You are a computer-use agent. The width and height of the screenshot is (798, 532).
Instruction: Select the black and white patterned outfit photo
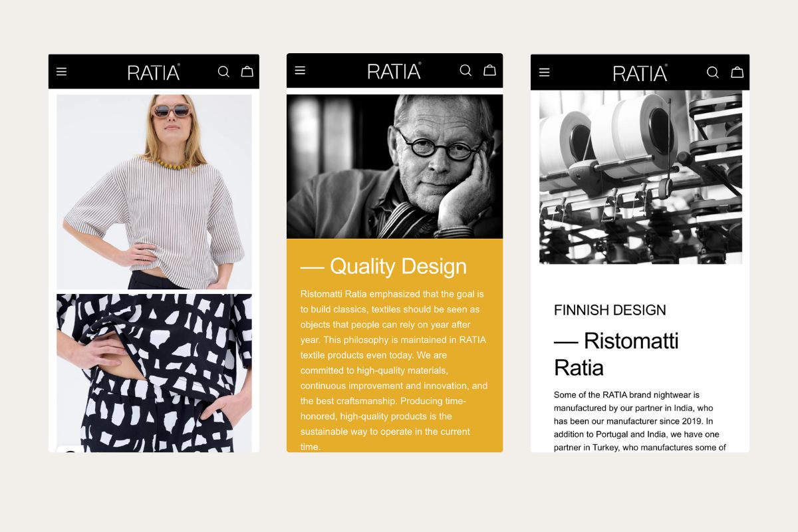pos(154,373)
